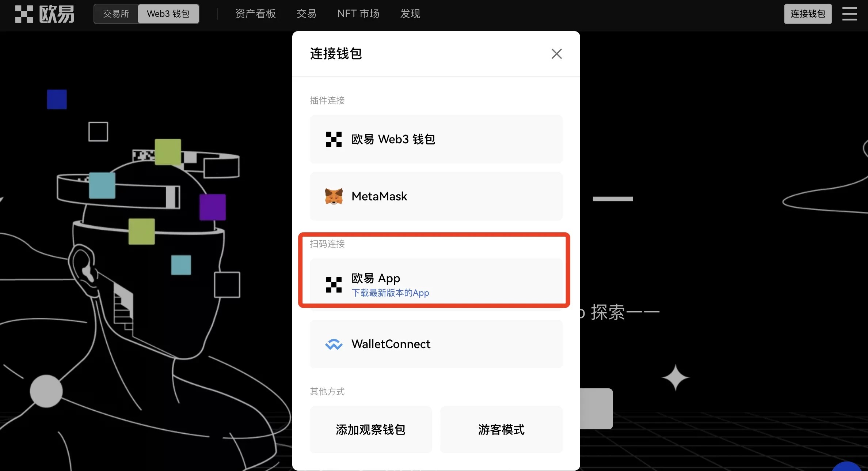Click the 欧易 logo in top-left
Image resolution: width=868 pixels, height=471 pixels.
tap(43, 13)
